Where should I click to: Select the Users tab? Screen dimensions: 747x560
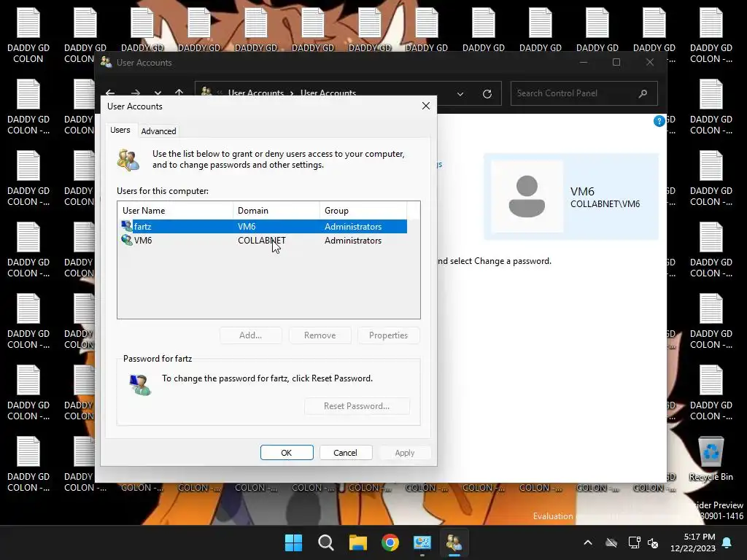(120, 130)
